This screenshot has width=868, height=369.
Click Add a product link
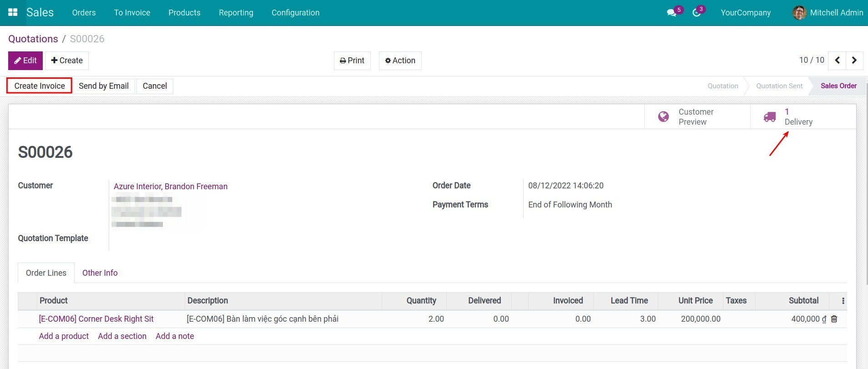coord(64,336)
